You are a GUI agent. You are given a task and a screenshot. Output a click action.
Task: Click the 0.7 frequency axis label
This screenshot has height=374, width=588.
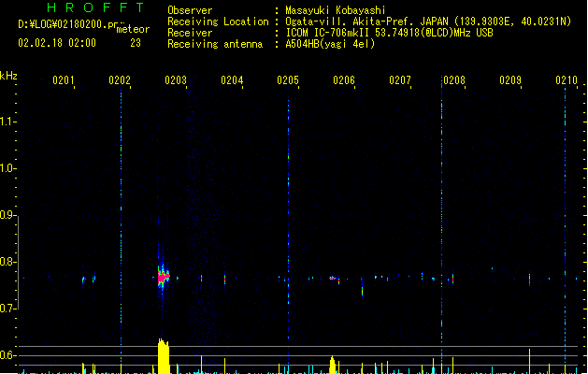pos(7,309)
